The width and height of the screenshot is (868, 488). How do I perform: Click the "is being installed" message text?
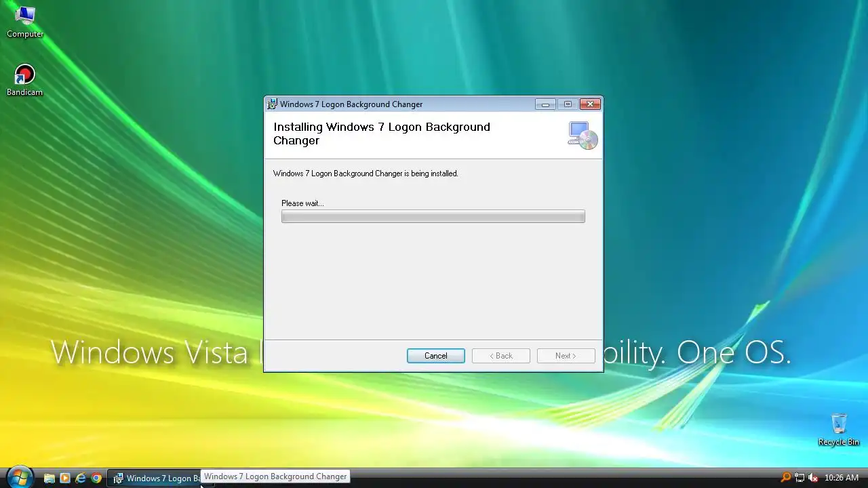(x=431, y=174)
